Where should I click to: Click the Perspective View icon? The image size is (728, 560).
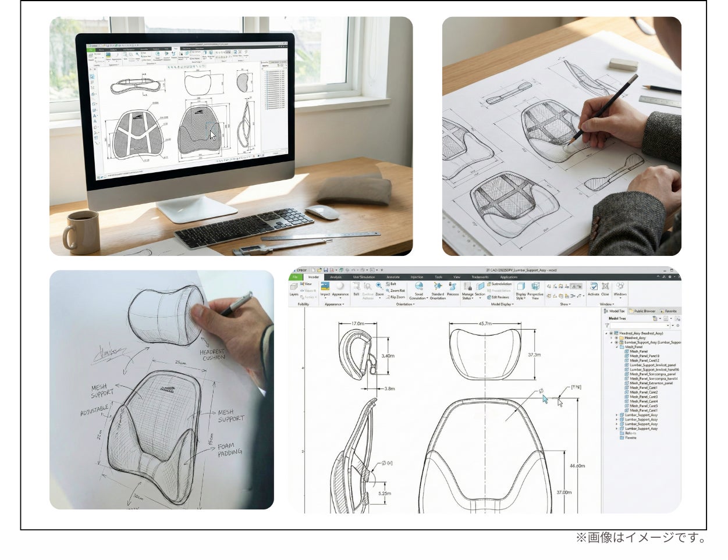pyautogui.click(x=535, y=287)
